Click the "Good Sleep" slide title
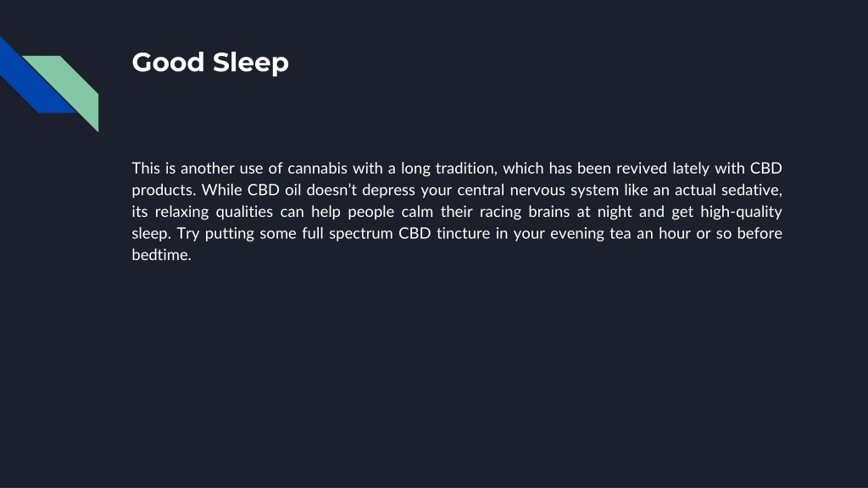This screenshot has height=488, width=868. tap(210, 63)
